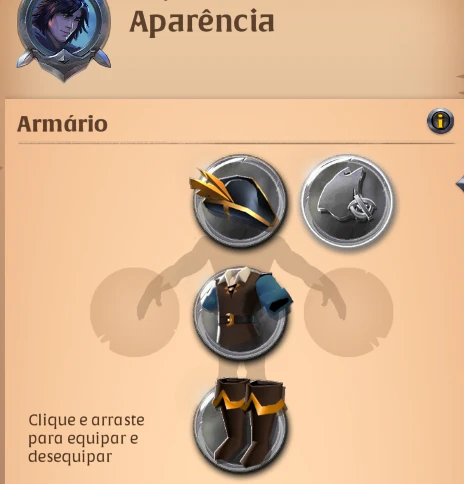Click the shield emblem below the portrait

[x=63, y=65]
